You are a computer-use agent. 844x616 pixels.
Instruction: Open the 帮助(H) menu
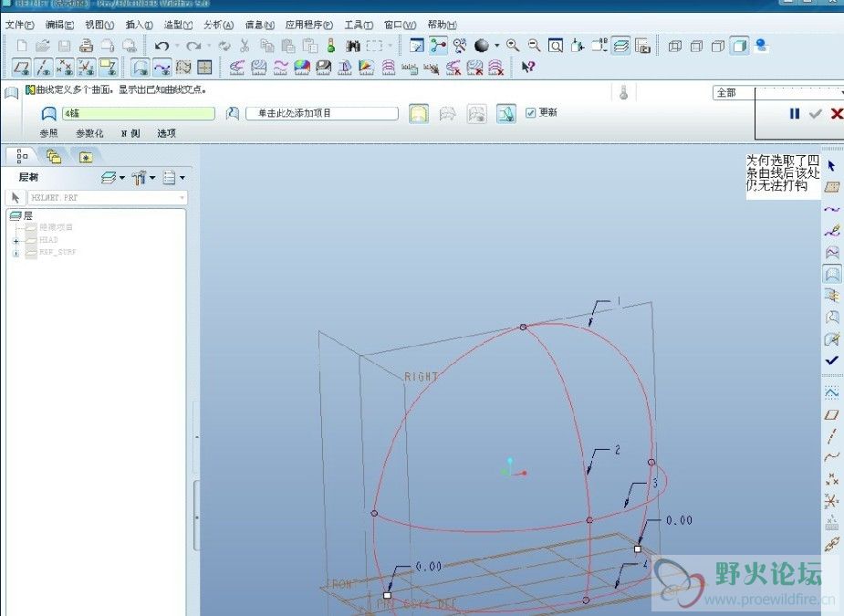click(442, 25)
